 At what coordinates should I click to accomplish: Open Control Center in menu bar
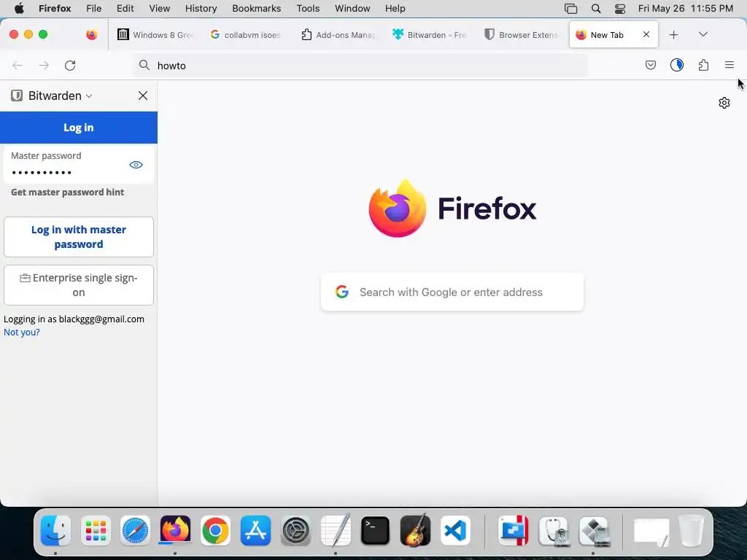[620, 9]
